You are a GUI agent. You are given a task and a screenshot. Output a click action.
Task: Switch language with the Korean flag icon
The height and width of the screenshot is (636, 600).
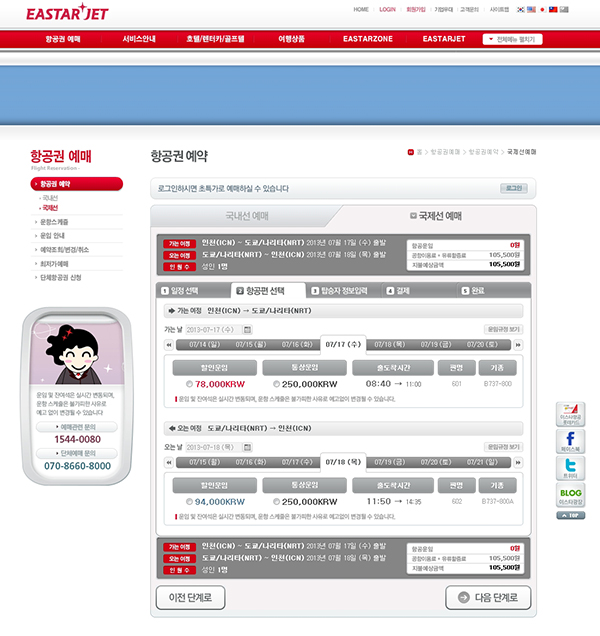point(520,9)
